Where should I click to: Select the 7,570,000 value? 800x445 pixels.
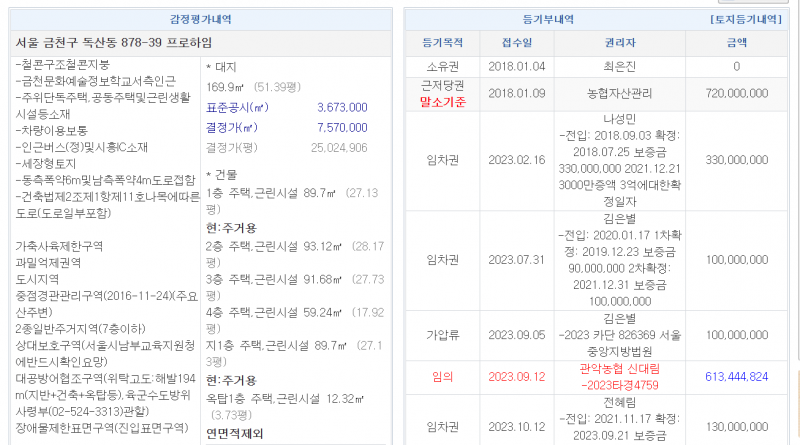pos(342,127)
